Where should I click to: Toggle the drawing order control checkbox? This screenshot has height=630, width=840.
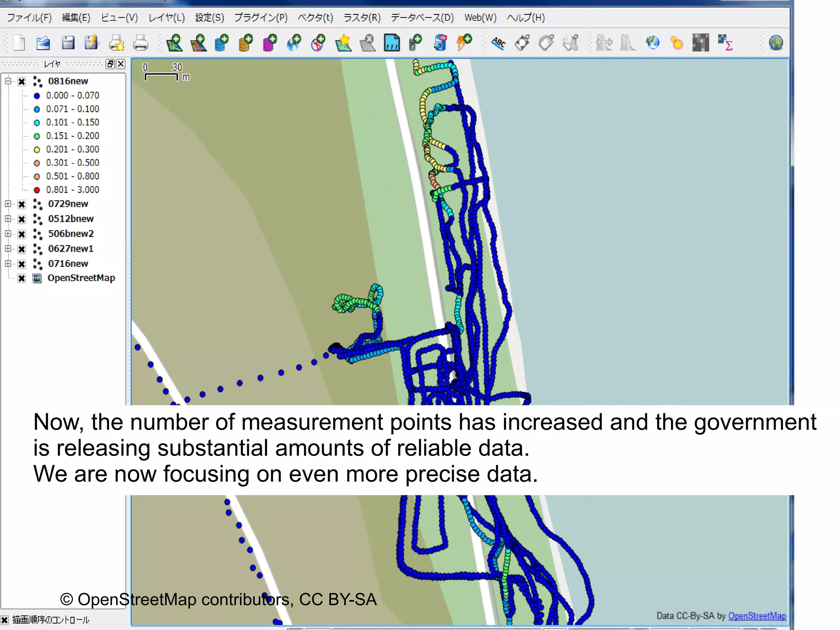point(5,620)
